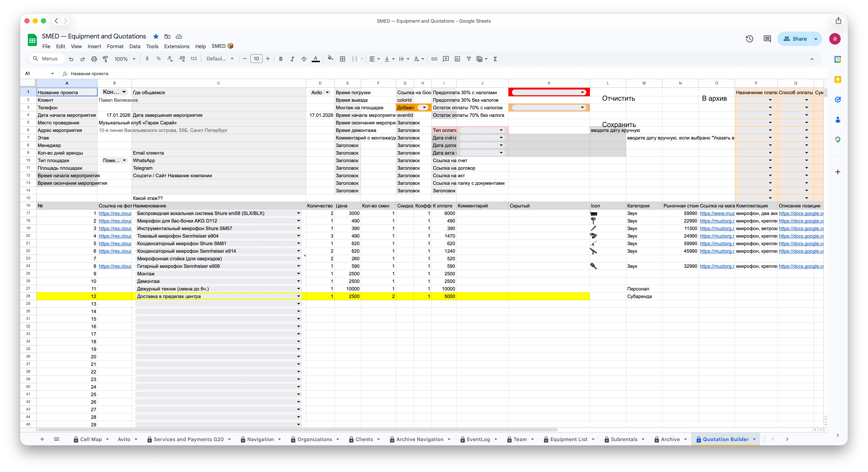
Task: Open the Default font dropdown
Action: (x=220, y=59)
